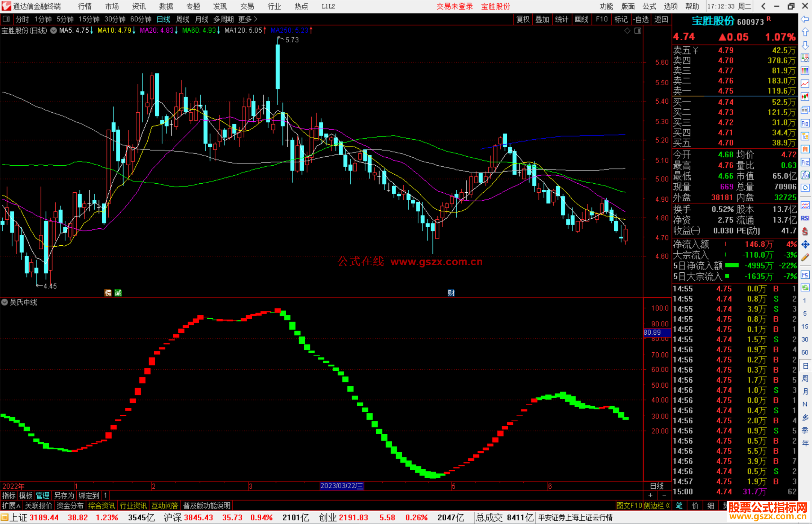
Task: Click the blue MA250 legend label
Action: [x=289, y=30]
